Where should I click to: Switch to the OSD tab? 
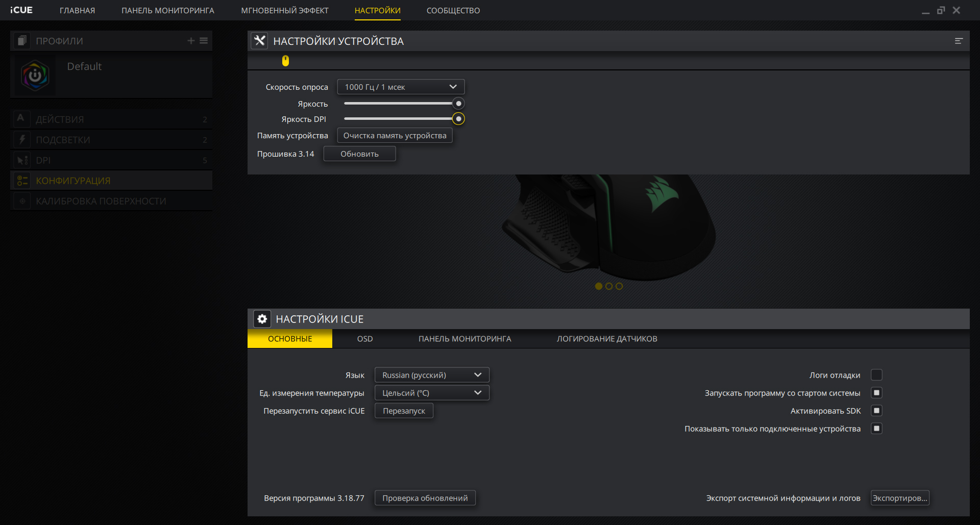tap(365, 339)
